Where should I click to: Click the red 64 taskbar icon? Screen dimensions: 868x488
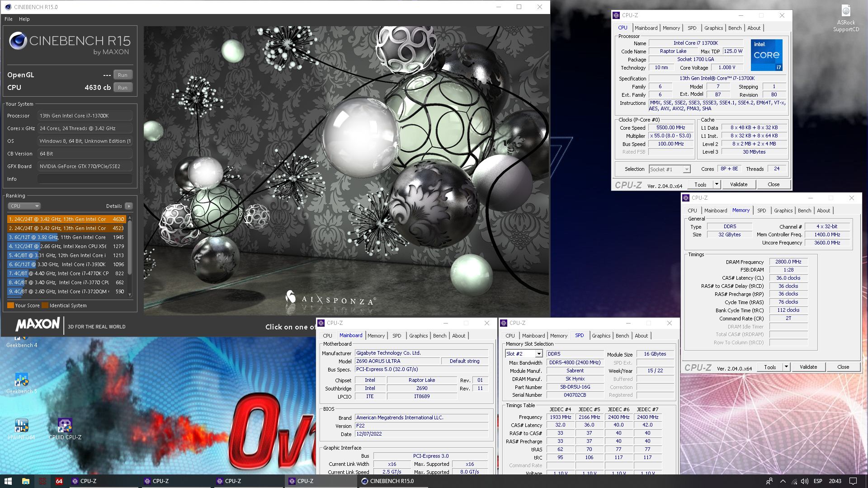(x=59, y=481)
